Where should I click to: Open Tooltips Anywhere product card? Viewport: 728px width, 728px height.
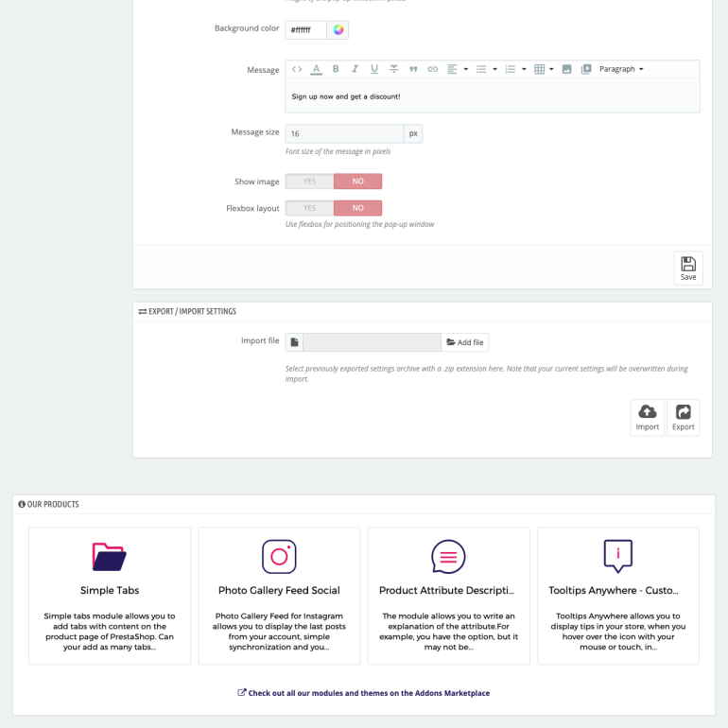pos(618,596)
